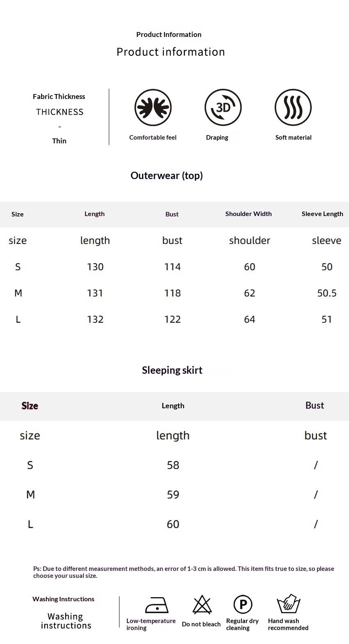Click the Low-temperature ironing icon
The image size is (349, 644).
[x=156, y=605]
